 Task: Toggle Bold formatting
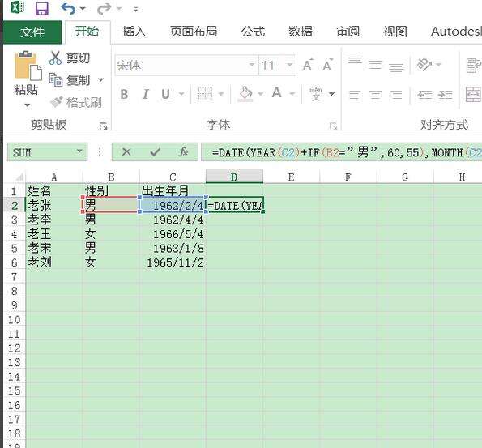124,94
